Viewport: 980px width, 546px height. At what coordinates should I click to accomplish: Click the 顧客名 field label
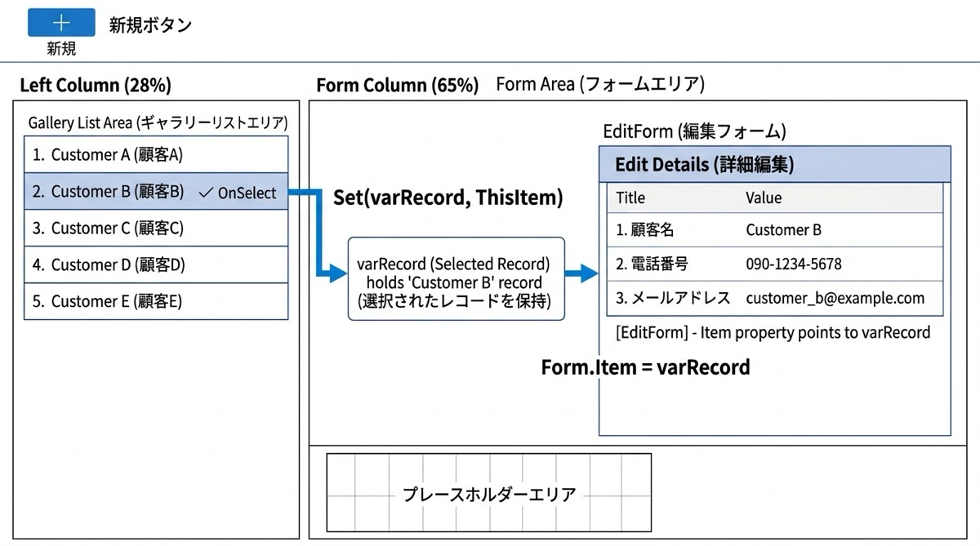(x=645, y=230)
